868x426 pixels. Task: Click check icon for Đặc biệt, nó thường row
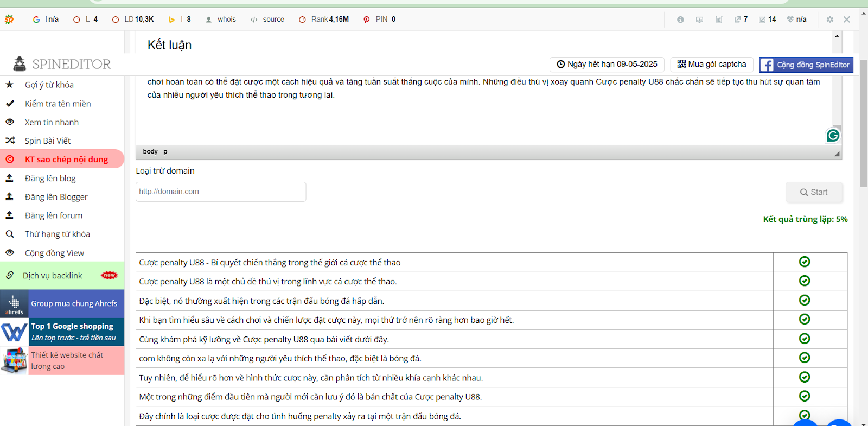point(805,300)
